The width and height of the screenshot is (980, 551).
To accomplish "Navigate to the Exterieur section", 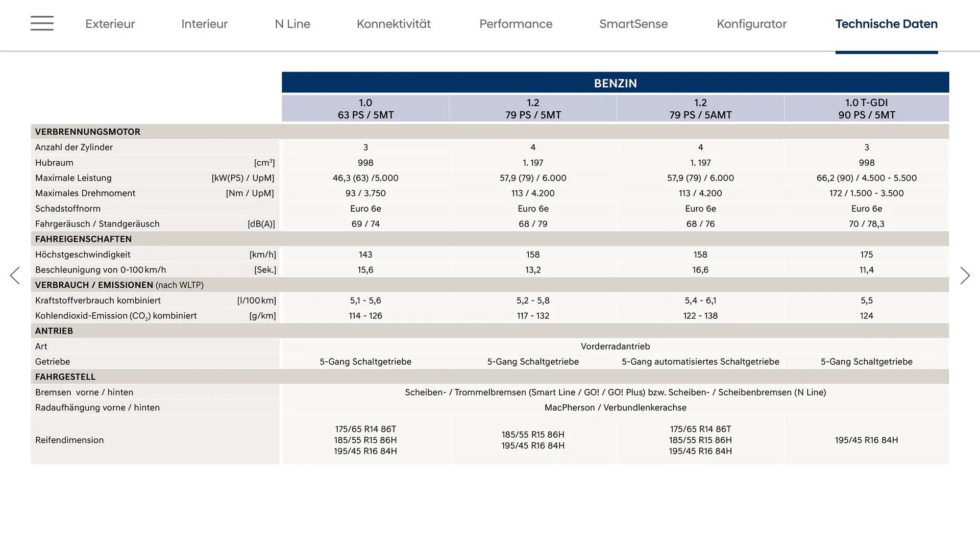I will [110, 24].
